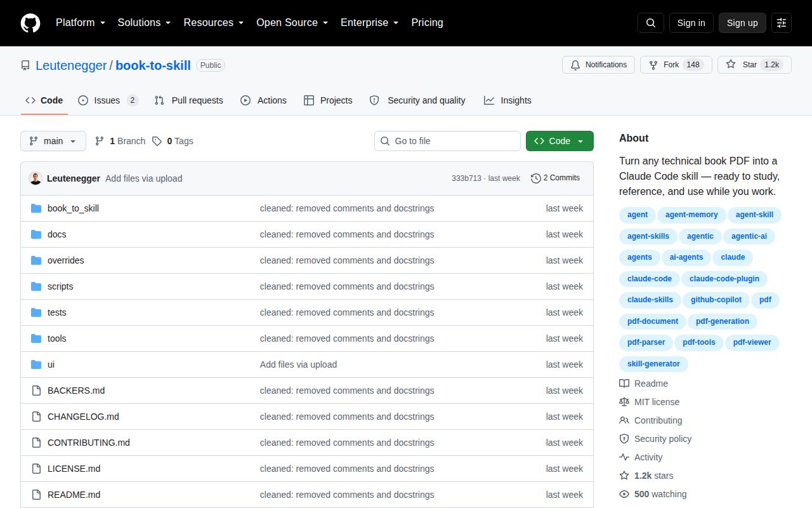This screenshot has height=508, width=812.
Task: Open the Insights tab
Action: pos(507,100)
